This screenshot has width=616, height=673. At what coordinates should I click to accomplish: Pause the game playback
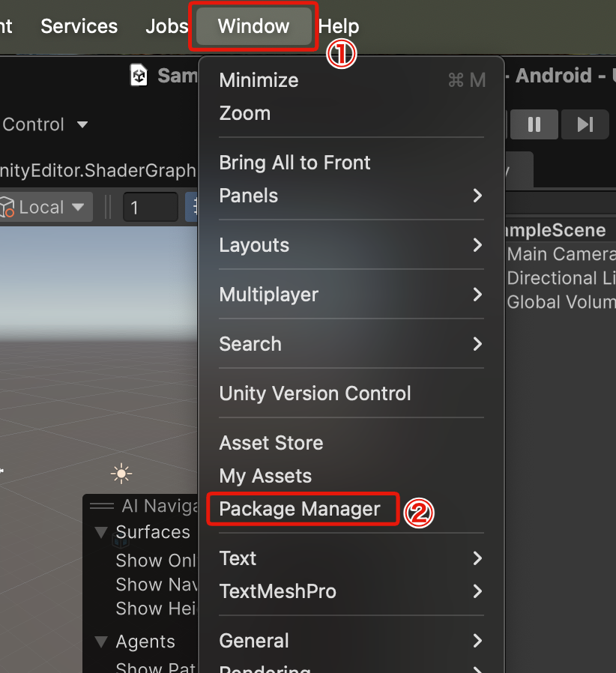tap(534, 124)
